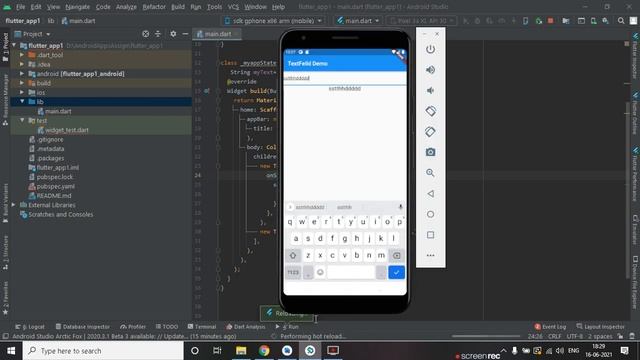
Task: Rotate emulator right
Action: (x=430, y=132)
